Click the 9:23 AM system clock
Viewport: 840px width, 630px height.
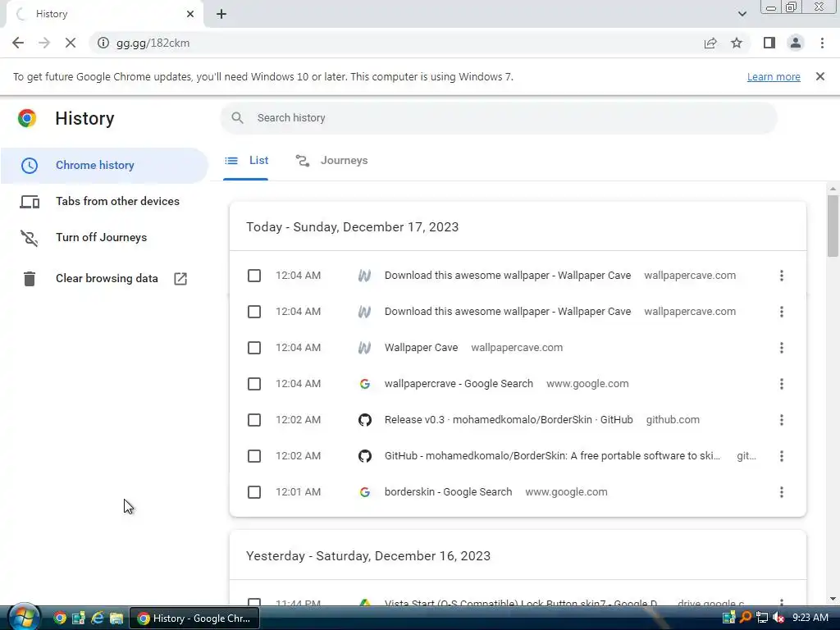(810, 618)
